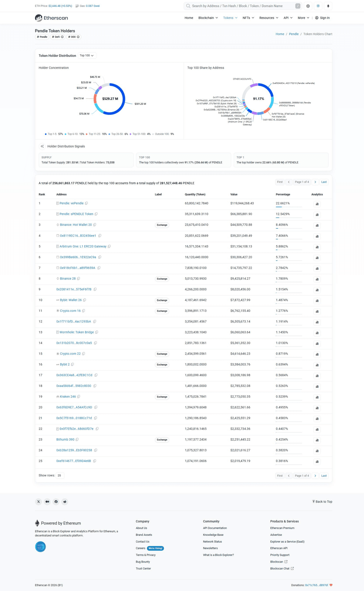The width and height of the screenshot is (364, 591).
Task: Open the Tokens nav dropdown
Action: [230, 18]
